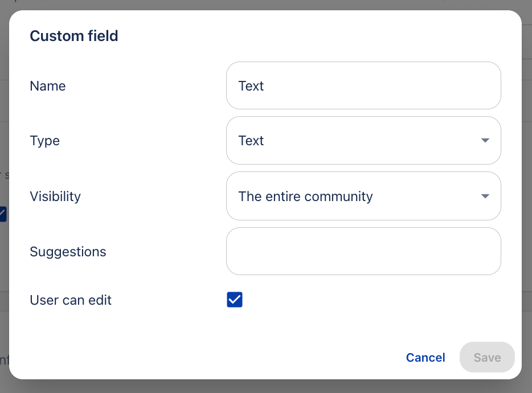This screenshot has width=532, height=393.
Task: Focus the Suggestions input box
Action: 363,251
